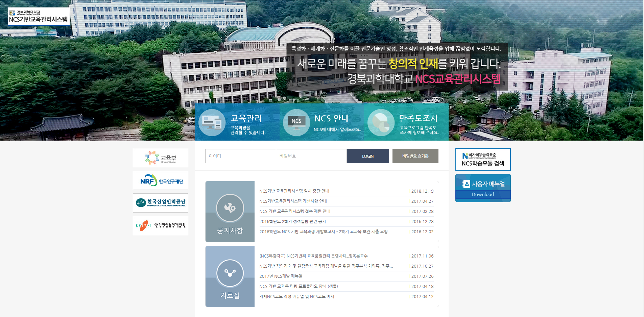Open the NCS 안내 monitor icon

coord(296,122)
